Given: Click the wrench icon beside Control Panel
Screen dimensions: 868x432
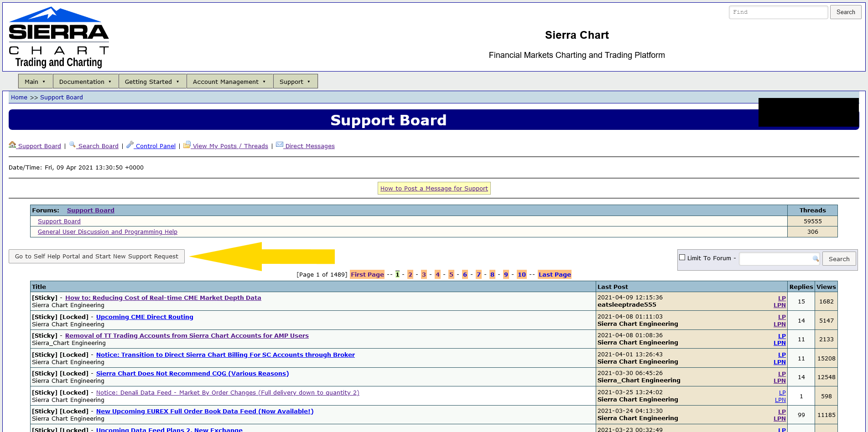Looking at the screenshot, I should click(x=130, y=144).
